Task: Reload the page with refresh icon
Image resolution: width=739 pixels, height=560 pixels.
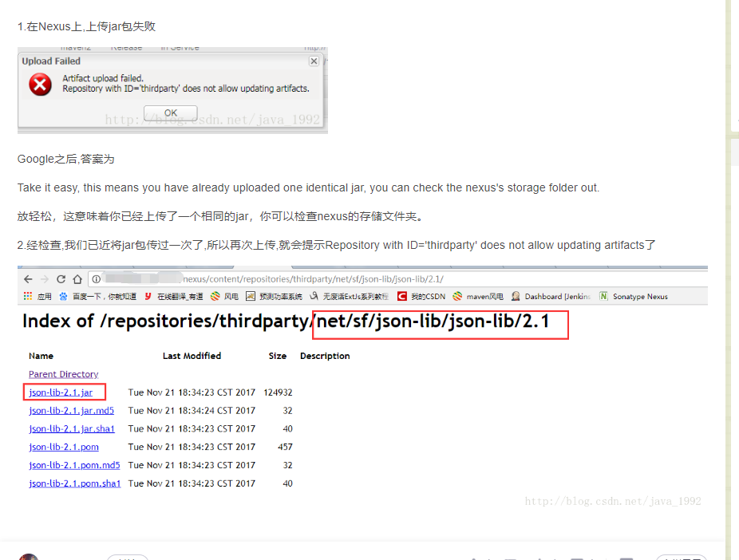Action: pyautogui.click(x=61, y=279)
